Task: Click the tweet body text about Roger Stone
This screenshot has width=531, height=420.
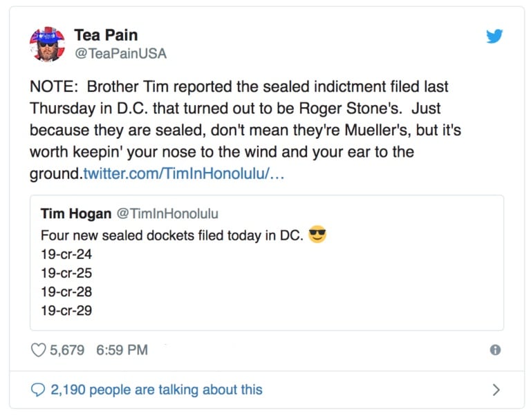Action: tap(245, 130)
